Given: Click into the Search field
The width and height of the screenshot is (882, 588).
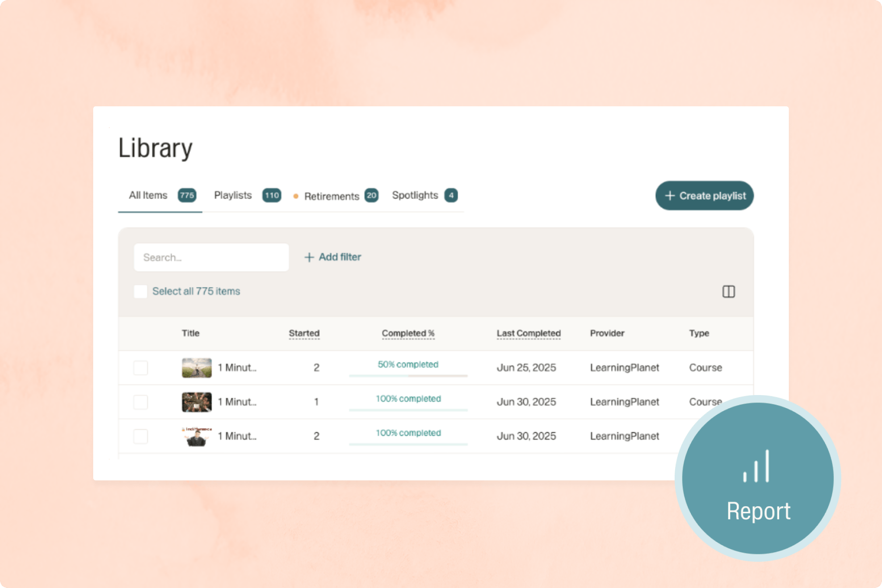Looking at the screenshot, I should coord(211,257).
